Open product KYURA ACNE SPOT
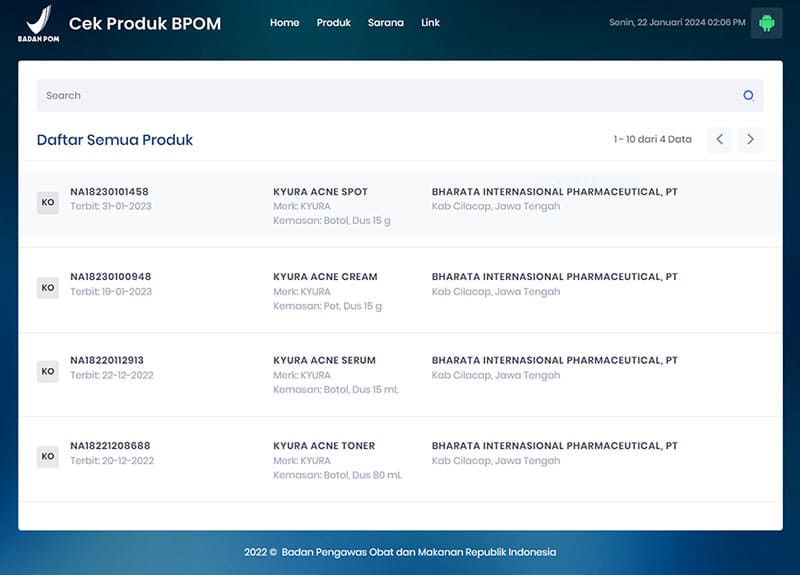This screenshot has height=575, width=800. click(320, 192)
